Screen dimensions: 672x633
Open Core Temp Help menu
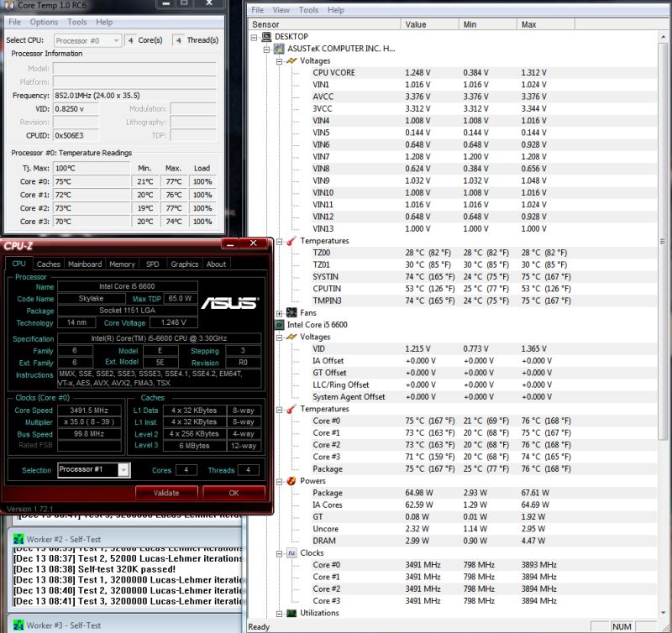click(x=104, y=22)
